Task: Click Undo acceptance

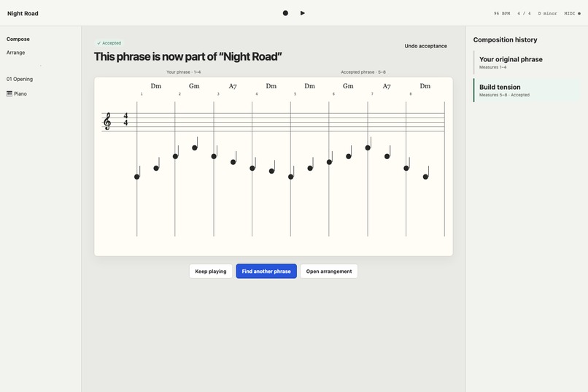Action: tap(425, 46)
